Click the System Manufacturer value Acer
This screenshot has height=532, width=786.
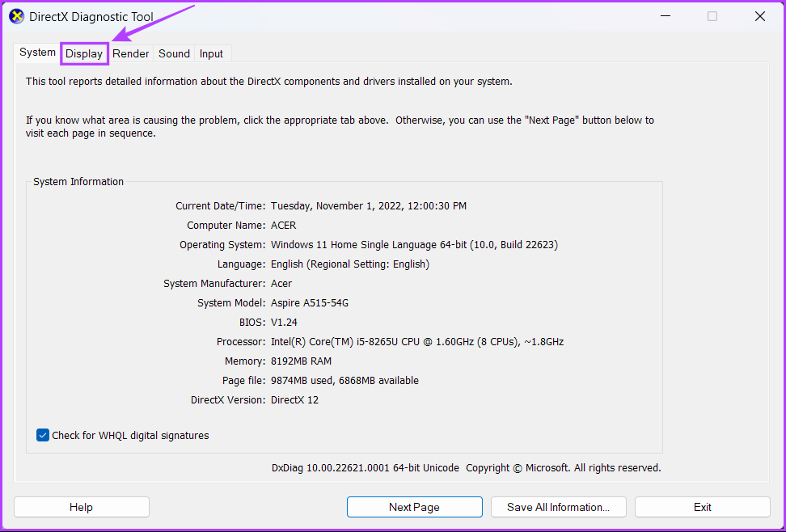point(281,283)
